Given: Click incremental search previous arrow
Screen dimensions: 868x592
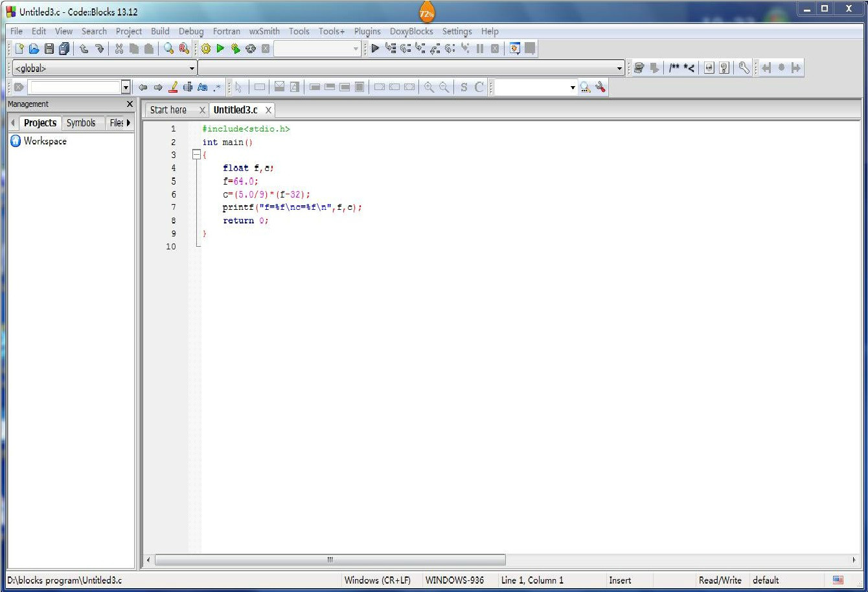Looking at the screenshot, I should click(143, 87).
